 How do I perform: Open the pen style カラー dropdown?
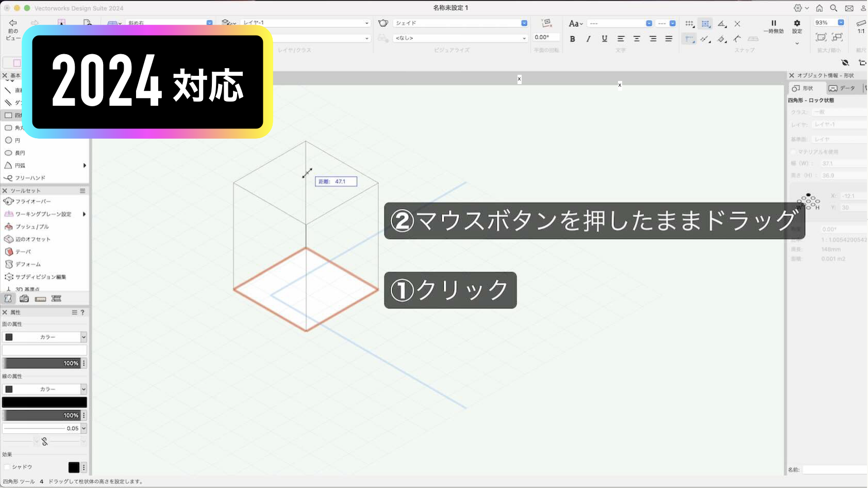44,389
